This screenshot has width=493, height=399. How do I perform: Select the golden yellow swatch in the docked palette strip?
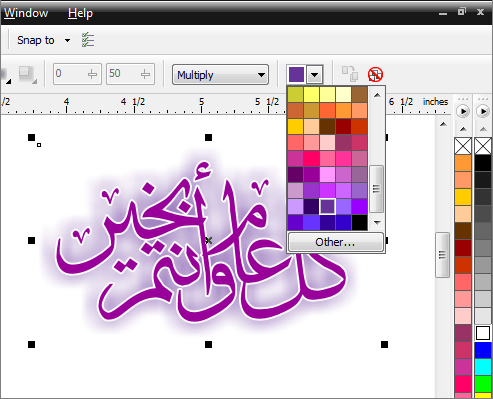pos(463,197)
